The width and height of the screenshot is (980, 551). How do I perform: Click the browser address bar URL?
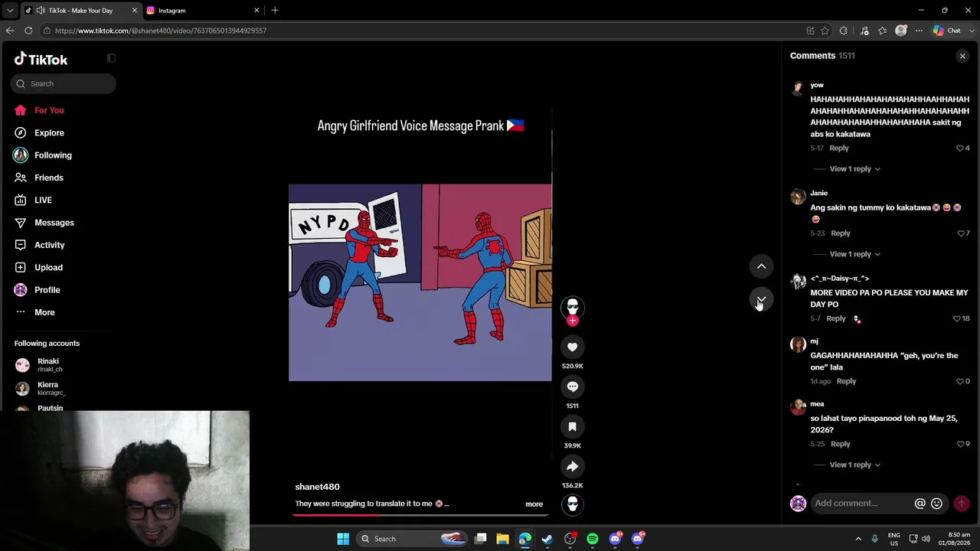coord(161,31)
